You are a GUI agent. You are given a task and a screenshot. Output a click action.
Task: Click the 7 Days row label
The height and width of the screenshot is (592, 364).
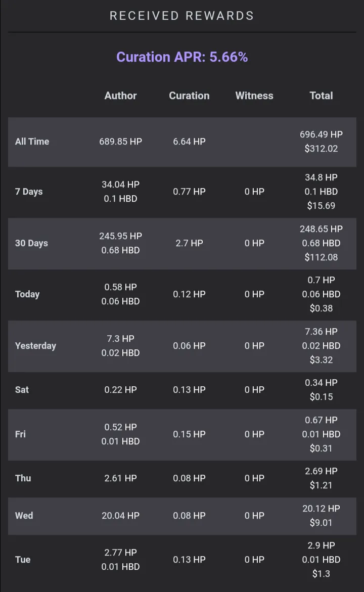pos(29,192)
